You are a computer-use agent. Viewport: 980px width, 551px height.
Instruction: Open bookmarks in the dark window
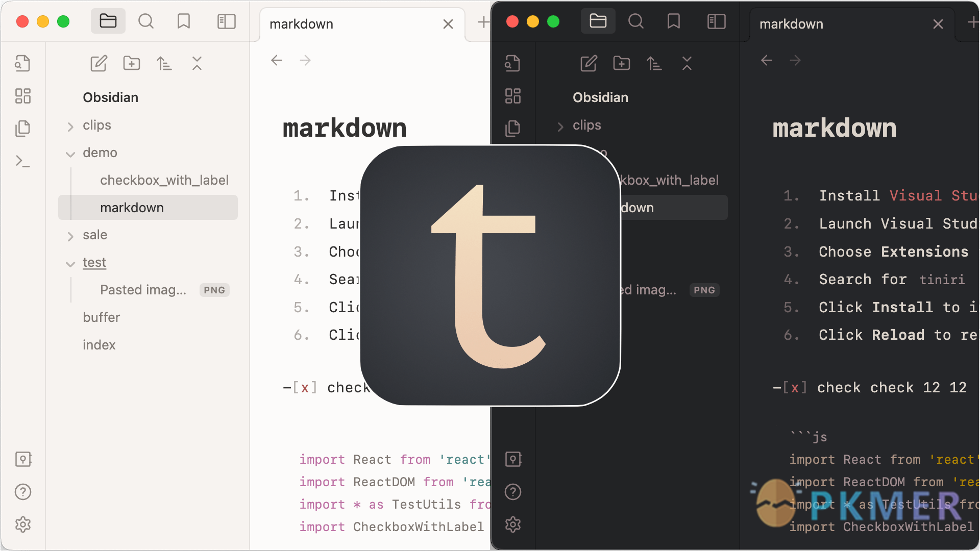coord(674,21)
